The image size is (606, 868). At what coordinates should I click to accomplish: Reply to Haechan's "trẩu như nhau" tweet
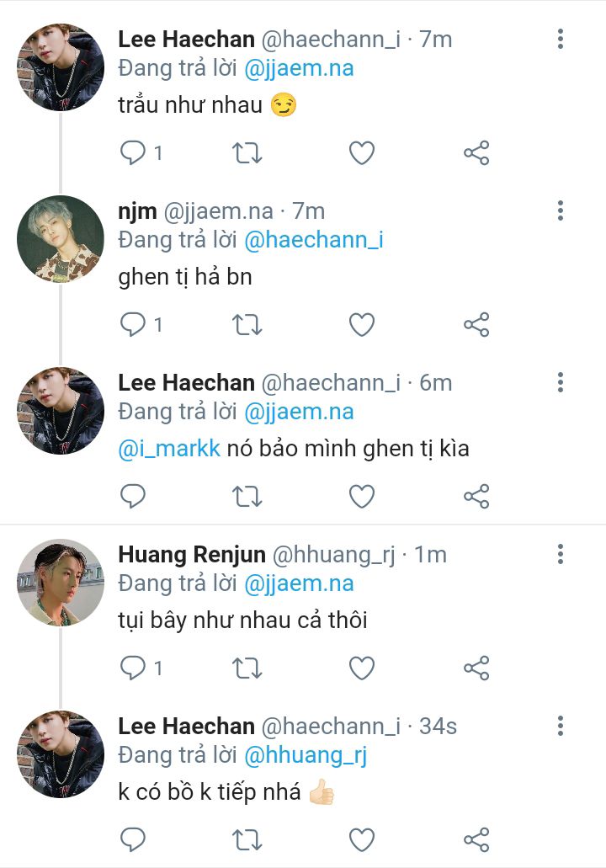click(133, 152)
